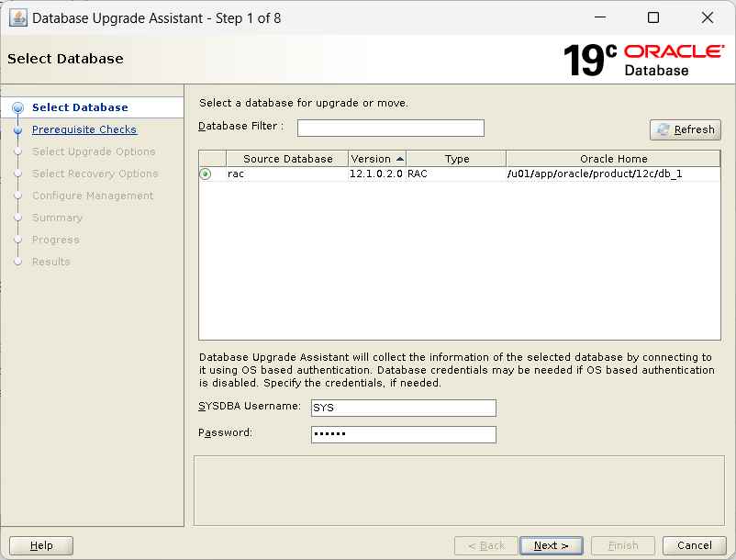This screenshot has height=560, width=736.
Task: Click the RAC type cell
Action: pos(456,174)
